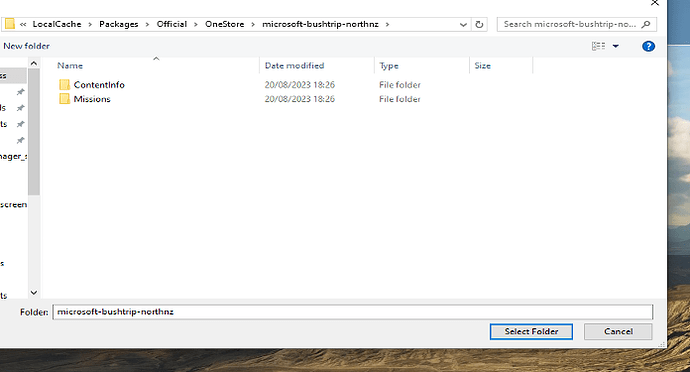This screenshot has height=372, width=690.
Task: Click the folder icon in address bar
Action: pos(10,24)
